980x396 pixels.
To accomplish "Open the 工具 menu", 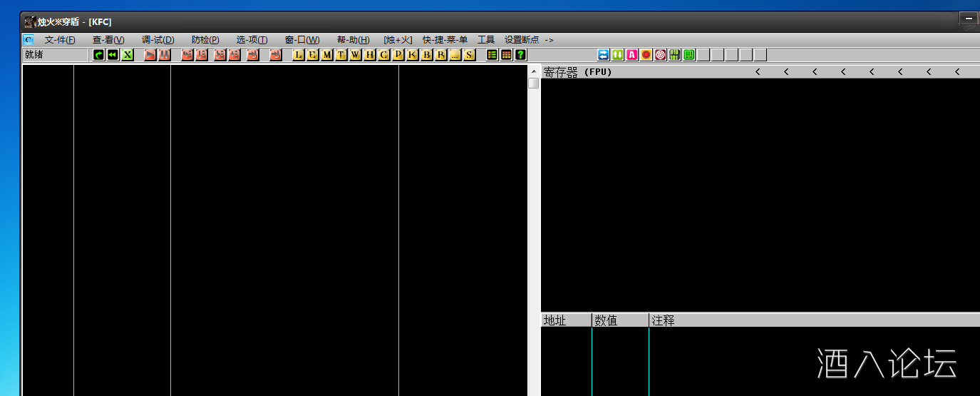I will coord(486,40).
